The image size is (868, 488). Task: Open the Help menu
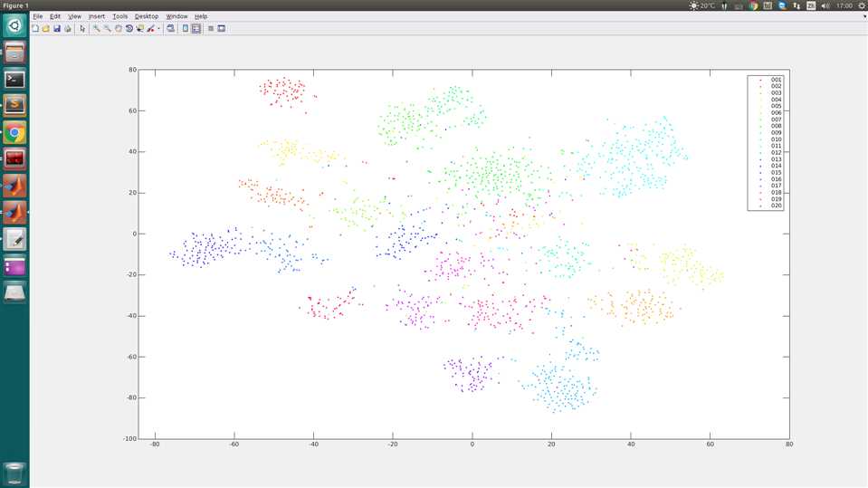pos(201,16)
